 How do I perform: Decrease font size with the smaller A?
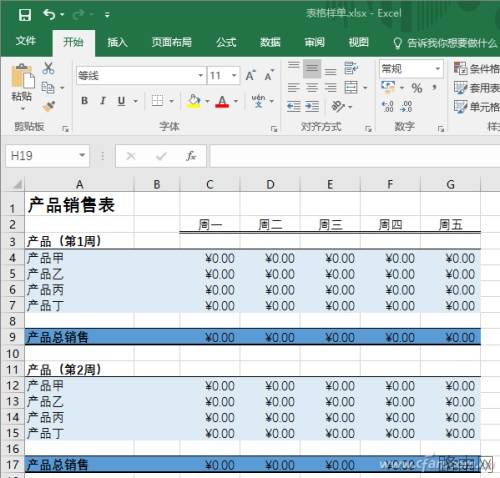269,76
